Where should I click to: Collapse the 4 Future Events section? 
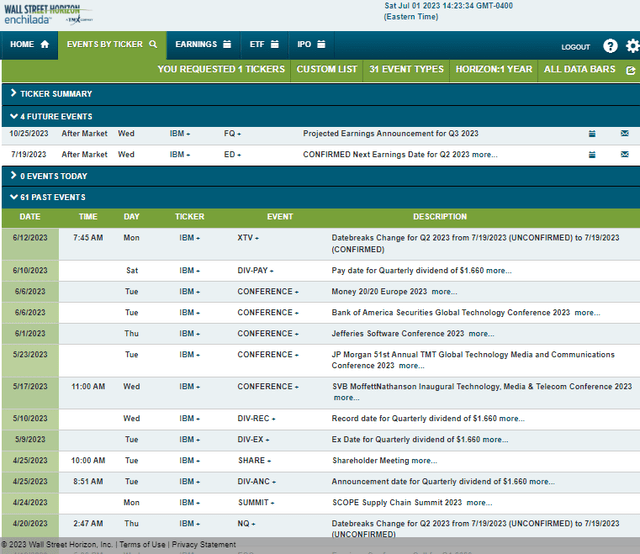(x=321, y=116)
